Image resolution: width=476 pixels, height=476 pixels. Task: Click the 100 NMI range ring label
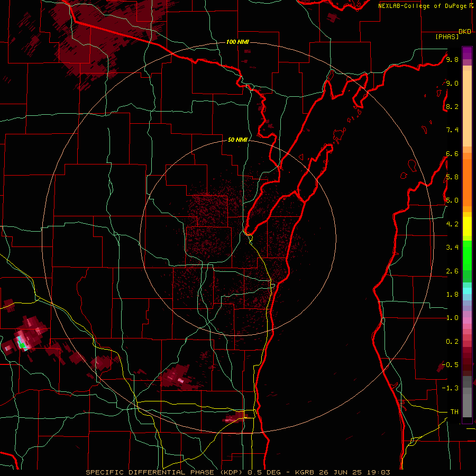pos(237,42)
